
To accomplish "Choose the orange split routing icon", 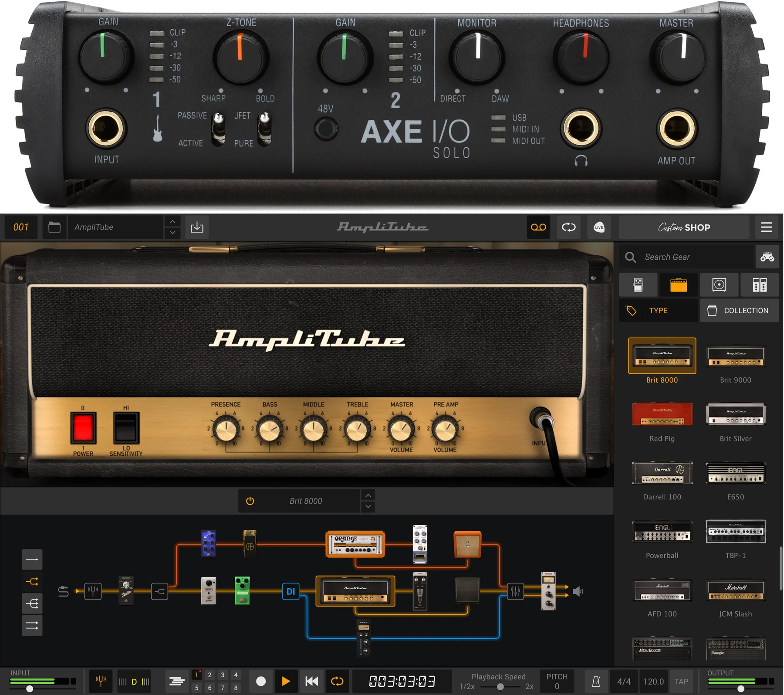I will pyautogui.click(x=32, y=581).
